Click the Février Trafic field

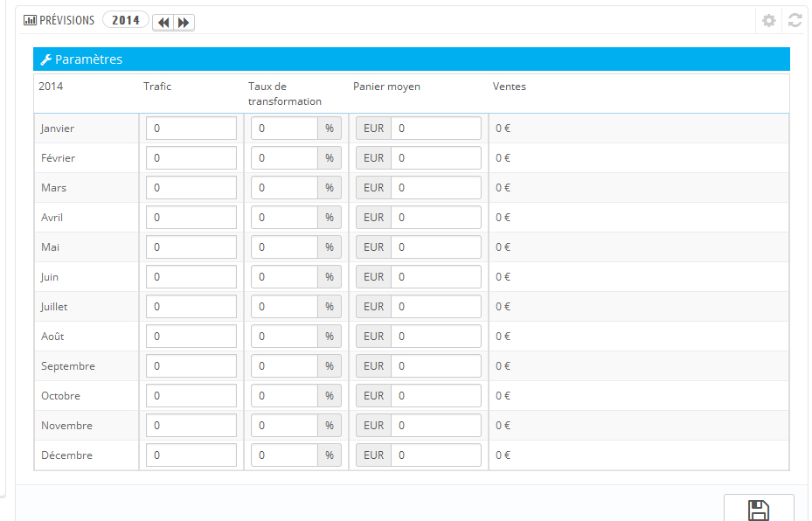tap(191, 158)
